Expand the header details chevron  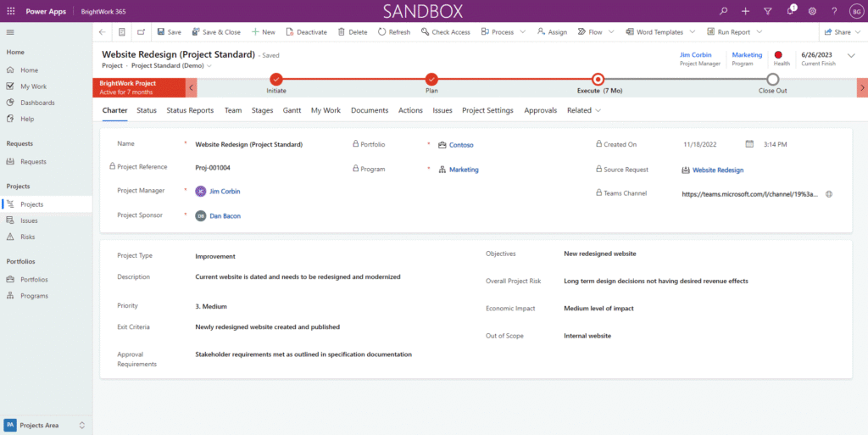click(851, 56)
